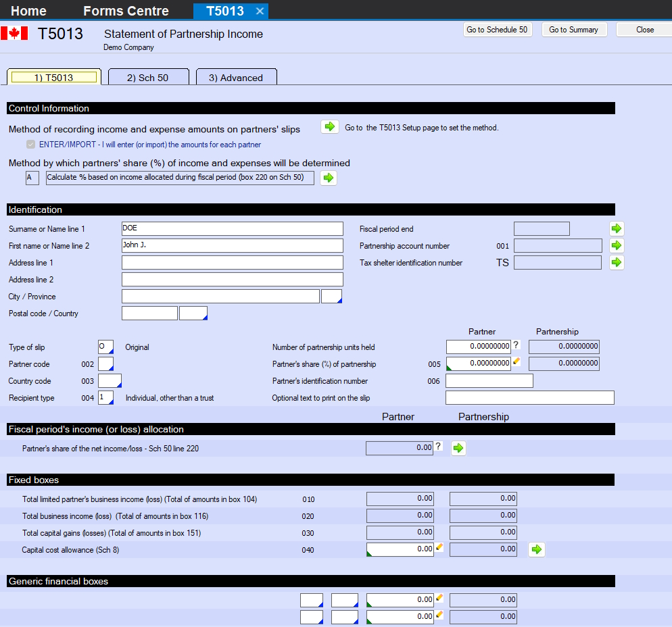The image size is (672, 627).
Task: Open the Province dropdown box
Action: [332, 297]
